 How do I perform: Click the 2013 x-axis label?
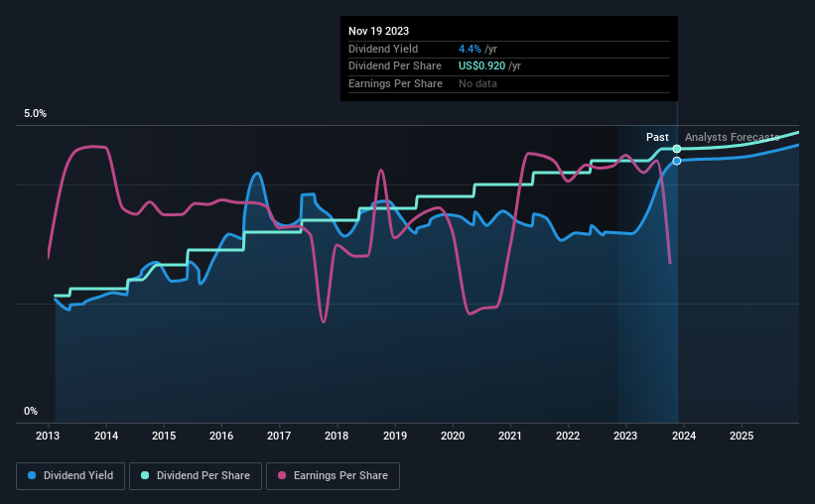pos(48,436)
